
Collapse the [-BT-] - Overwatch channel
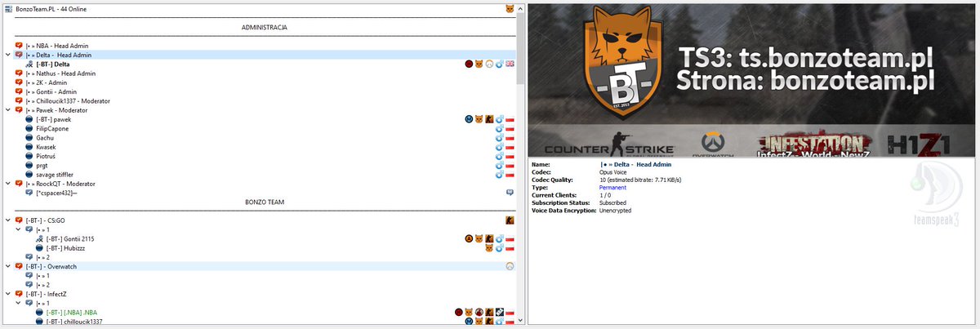[x=8, y=266]
